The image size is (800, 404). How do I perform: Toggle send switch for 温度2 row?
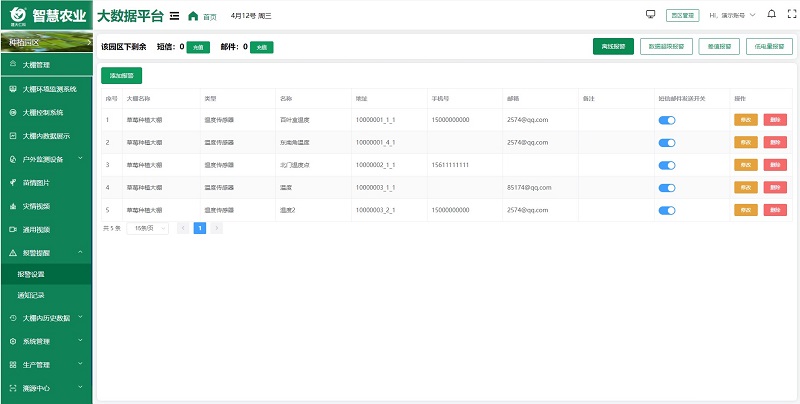[x=667, y=210]
